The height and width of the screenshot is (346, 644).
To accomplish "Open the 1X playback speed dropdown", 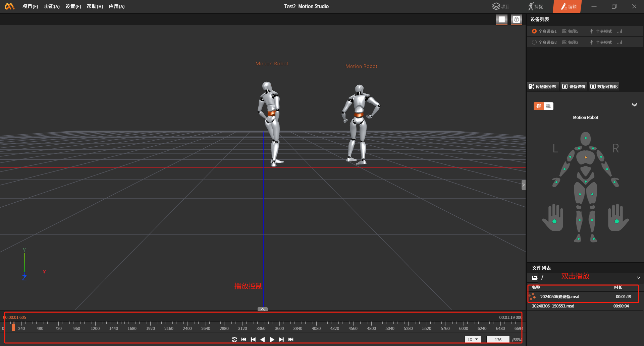I will 473,340.
